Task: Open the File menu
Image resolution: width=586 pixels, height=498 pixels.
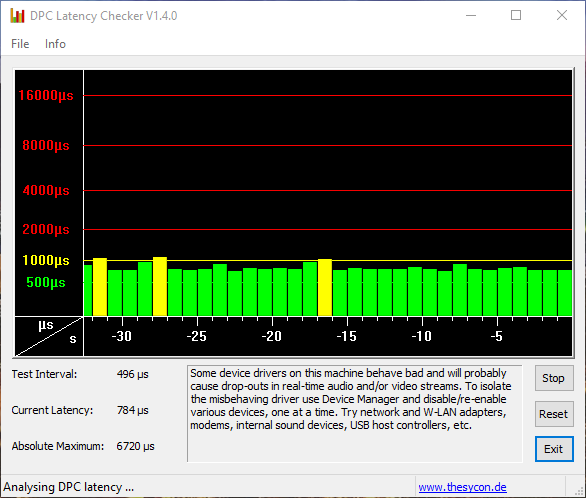Action: (x=20, y=44)
